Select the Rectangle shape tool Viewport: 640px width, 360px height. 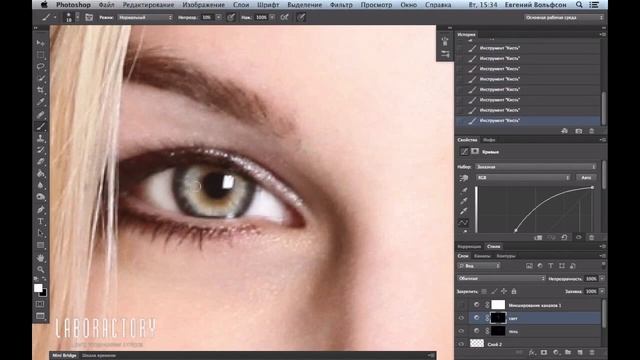(40, 245)
